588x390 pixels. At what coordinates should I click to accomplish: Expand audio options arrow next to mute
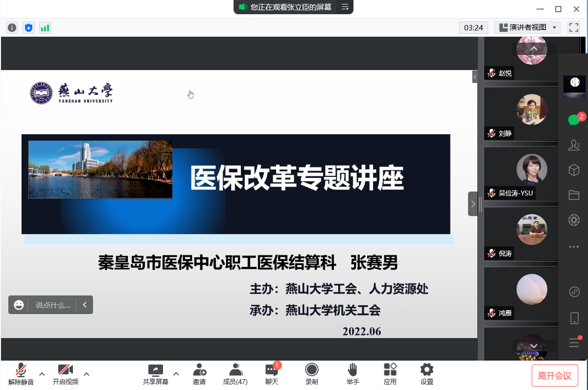[x=42, y=374]
